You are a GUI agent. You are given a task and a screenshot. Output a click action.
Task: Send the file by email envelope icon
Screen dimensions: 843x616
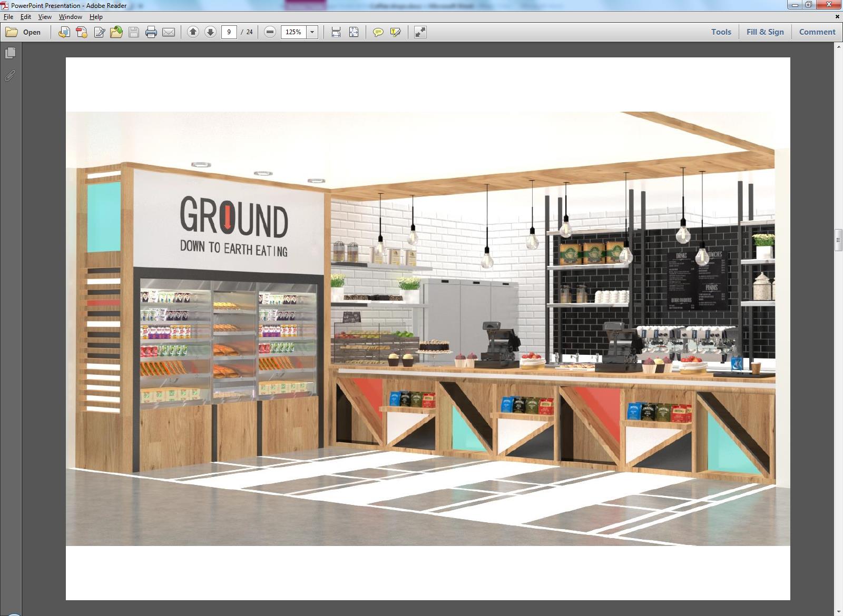[169, 32]
